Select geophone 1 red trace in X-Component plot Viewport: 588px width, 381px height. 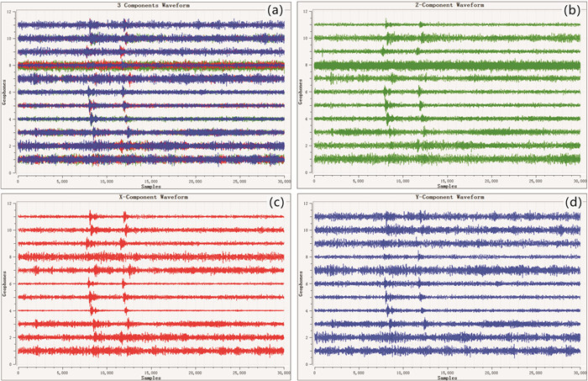(150, 350)
